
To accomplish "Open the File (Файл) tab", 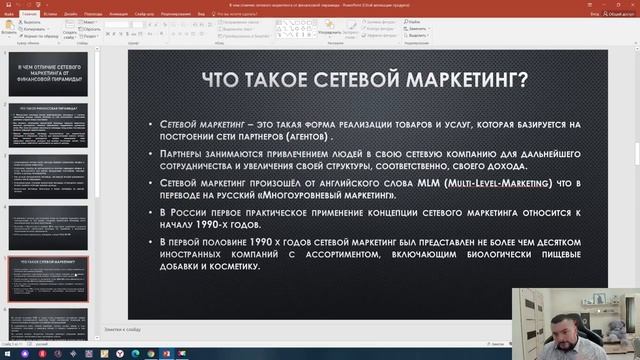I will [9, 14].
